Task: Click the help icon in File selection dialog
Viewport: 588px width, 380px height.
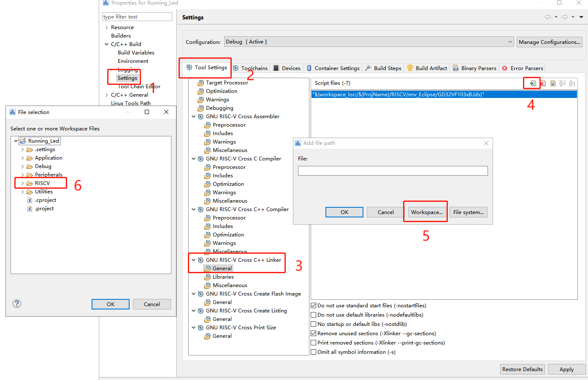Action: point(17,304)
